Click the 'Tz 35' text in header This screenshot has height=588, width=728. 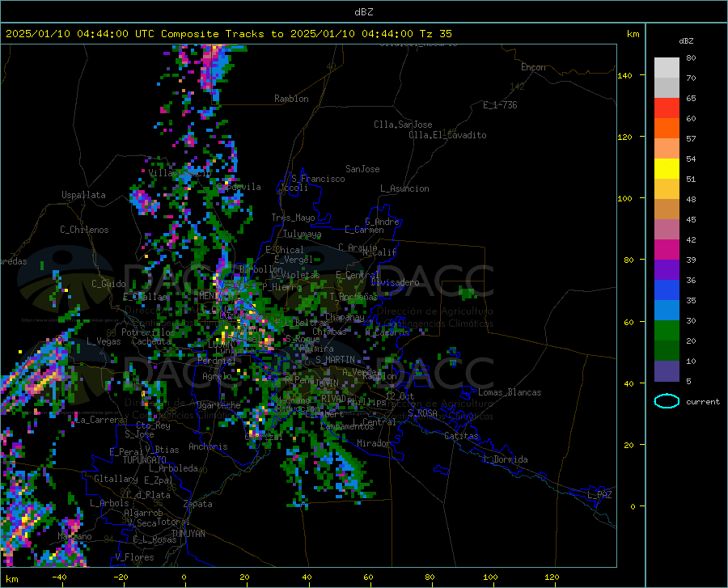(x=435, y=34)
